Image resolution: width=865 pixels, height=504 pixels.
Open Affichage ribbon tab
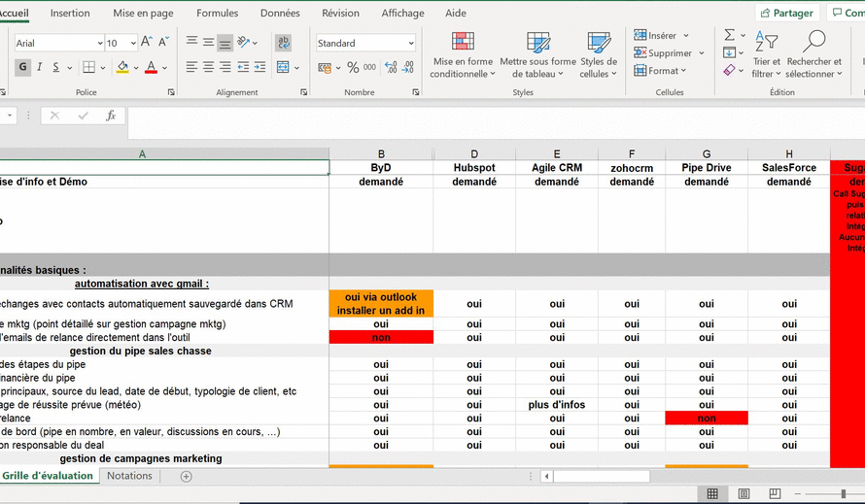coord(402,13)
